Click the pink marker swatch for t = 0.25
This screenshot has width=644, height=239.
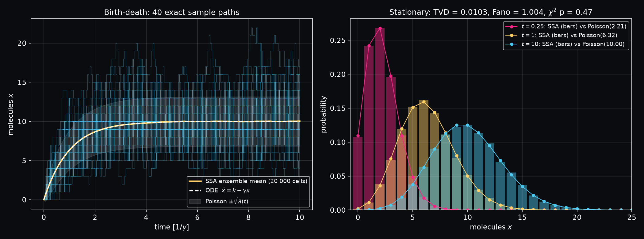point(512,27)
